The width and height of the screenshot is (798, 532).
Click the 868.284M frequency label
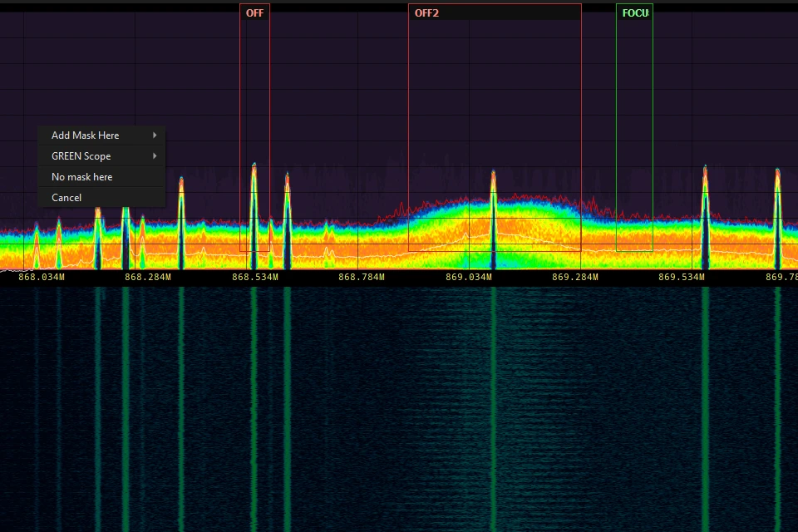click(x=148, y=277)
